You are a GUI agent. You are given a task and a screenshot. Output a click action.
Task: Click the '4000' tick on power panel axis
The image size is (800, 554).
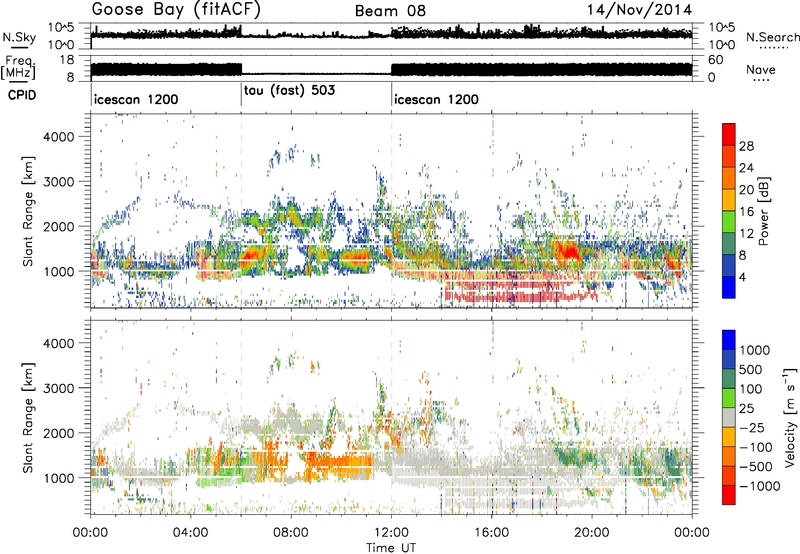coord(58,137)
